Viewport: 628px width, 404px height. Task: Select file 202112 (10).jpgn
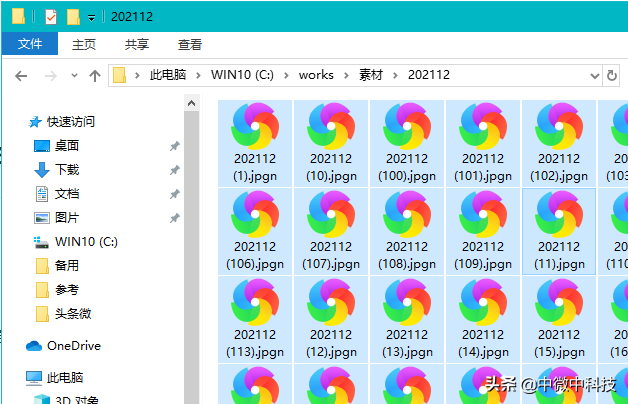coord(331,143)
